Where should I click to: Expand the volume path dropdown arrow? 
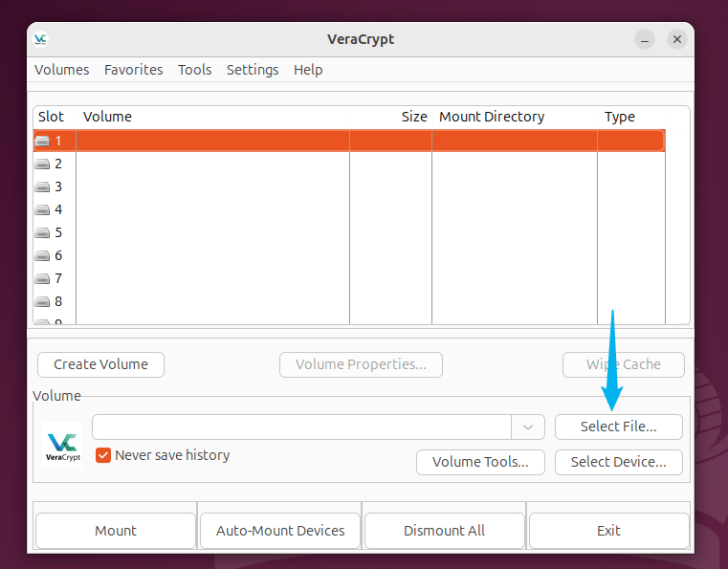[x=528, y=427]
